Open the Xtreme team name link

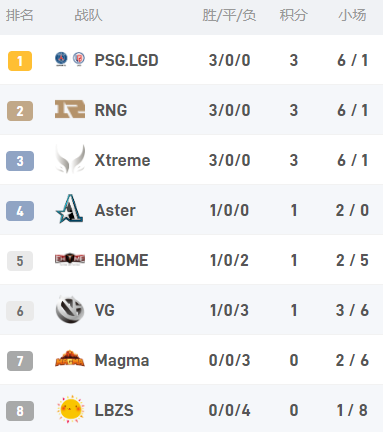(x=123, y=160)
